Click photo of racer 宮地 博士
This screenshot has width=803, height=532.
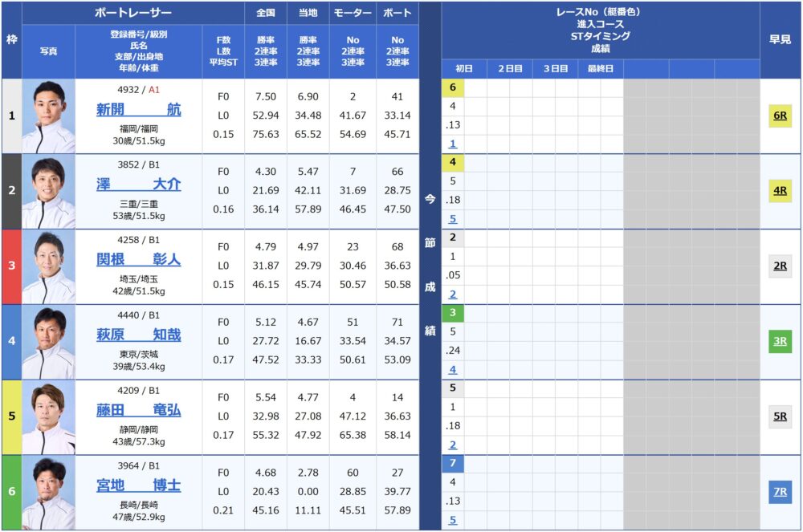click(49, 492)
